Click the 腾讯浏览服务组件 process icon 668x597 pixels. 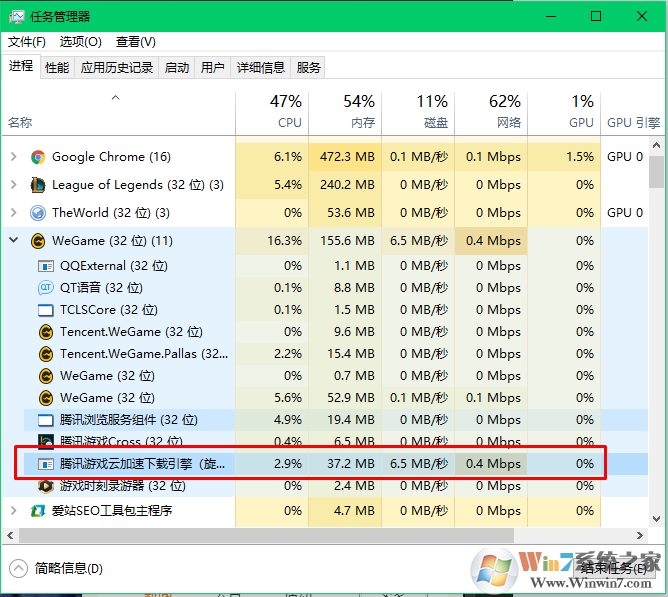[x=46, y=420]
